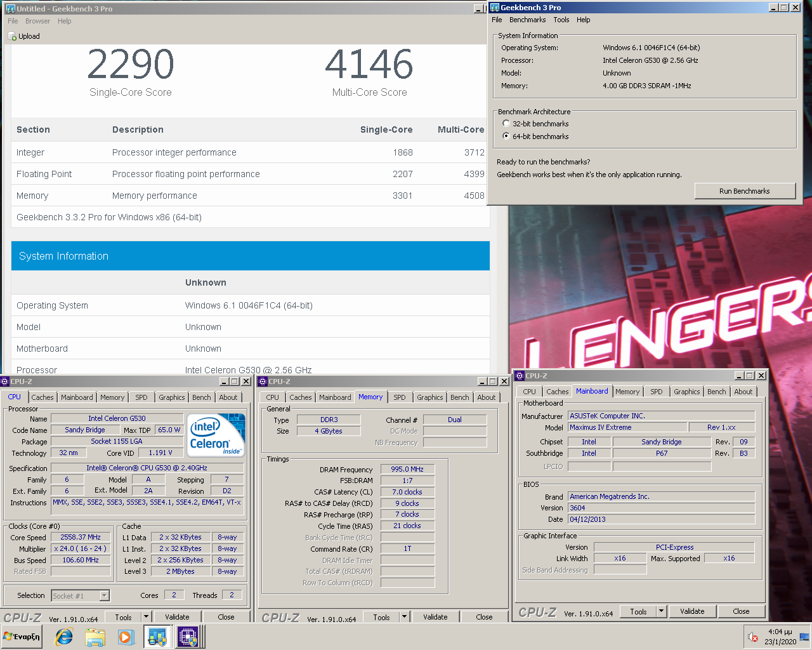This screenshot has height=650, width=812.
Task: Click the Upload icon in Geekbench results window
Action: 12,36
